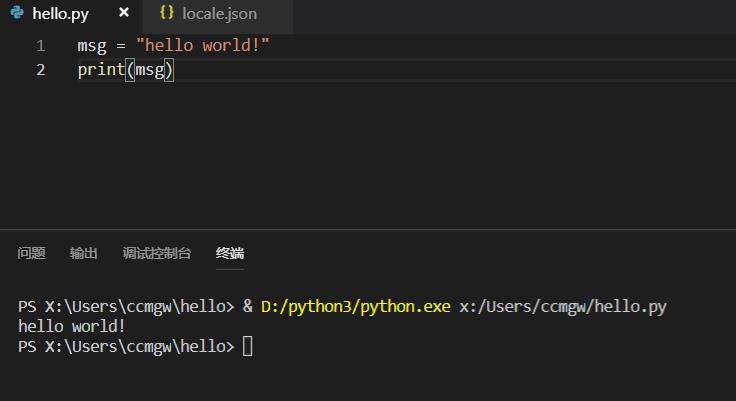Open the 调试控制台 (Debug Console) tab
The image size is (736, 401).
tap(157, 253)
